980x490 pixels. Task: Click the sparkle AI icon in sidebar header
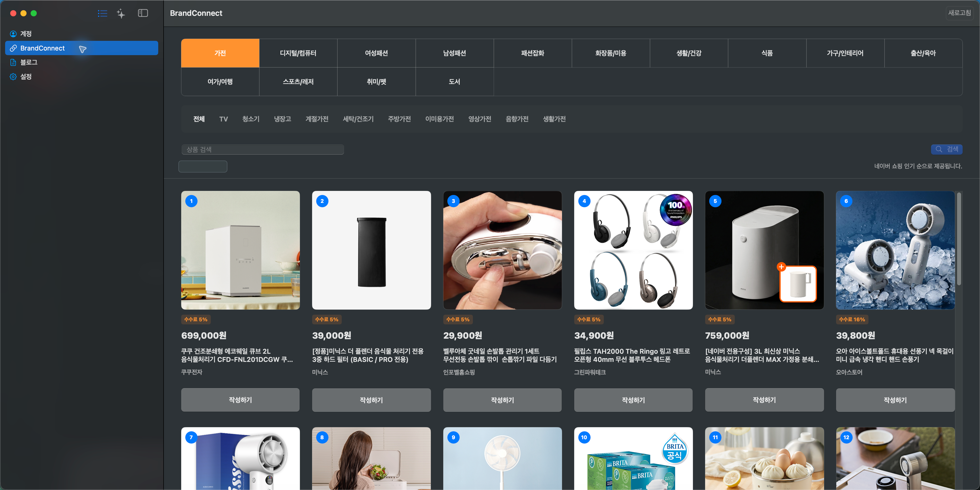coord(121,13)
